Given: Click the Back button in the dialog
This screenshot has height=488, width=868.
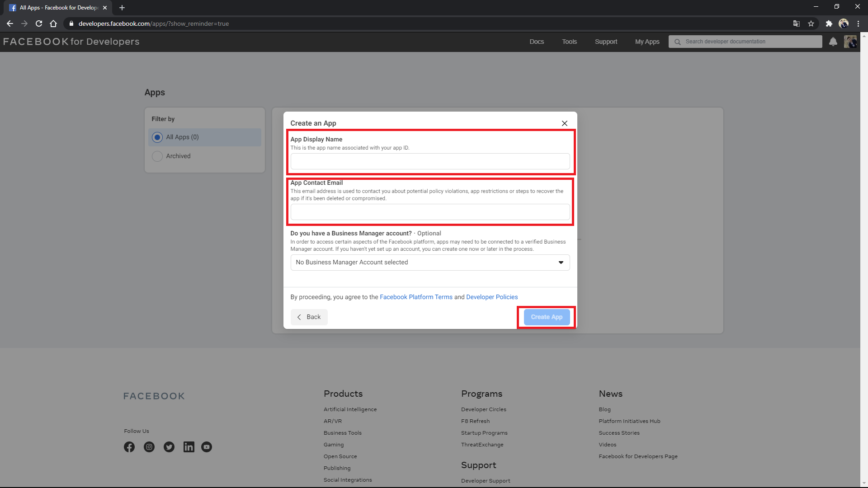Looking at the screenshot, I should click(309, 317).
